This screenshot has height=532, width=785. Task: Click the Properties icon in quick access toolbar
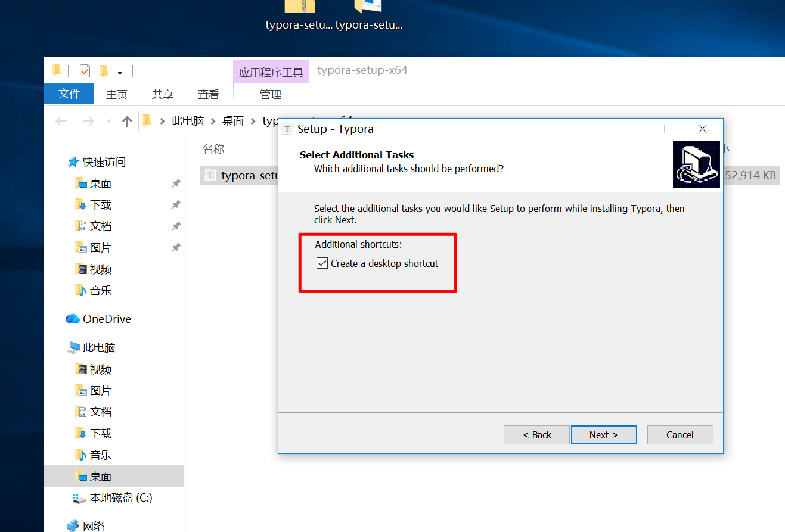85,71
